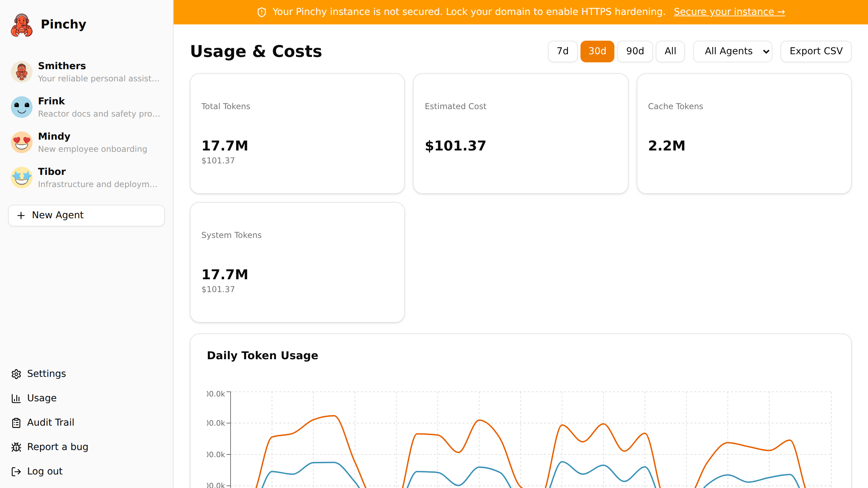This screenshot has width=868, height=488.
Task: Click the Log out icon
Action: (x=17, y=471)
